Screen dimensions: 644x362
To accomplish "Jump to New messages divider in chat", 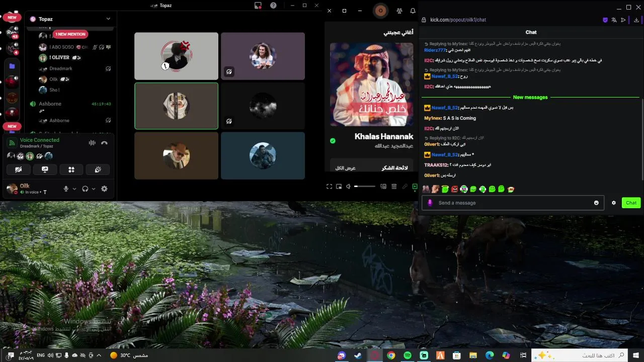I will (x=530, y=97).
